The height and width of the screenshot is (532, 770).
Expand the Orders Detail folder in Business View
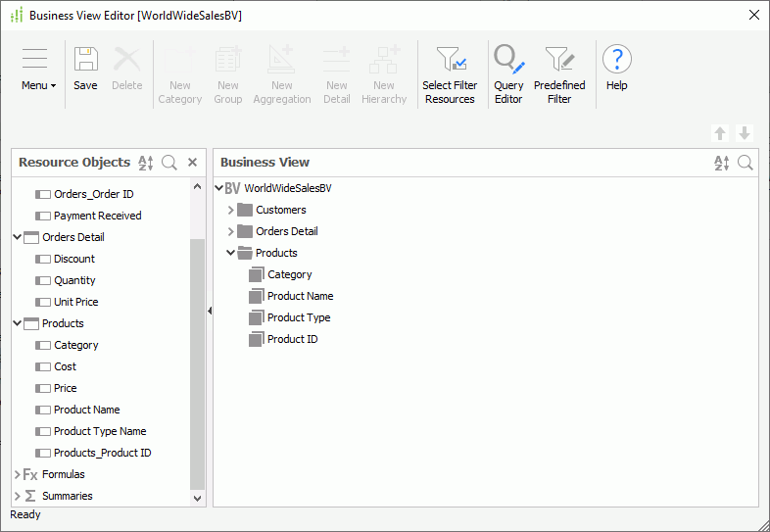click(x=231, y=231)
